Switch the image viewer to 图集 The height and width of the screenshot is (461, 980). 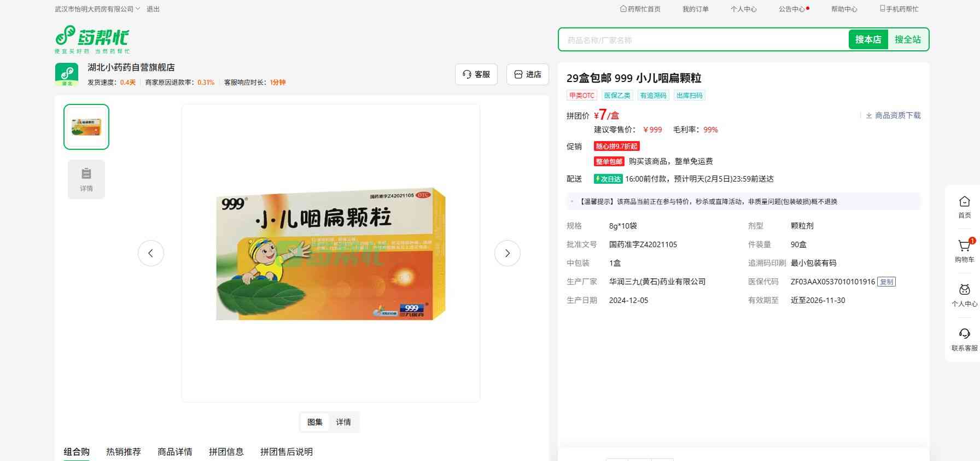pyautogui.click(x=315, y=422)
